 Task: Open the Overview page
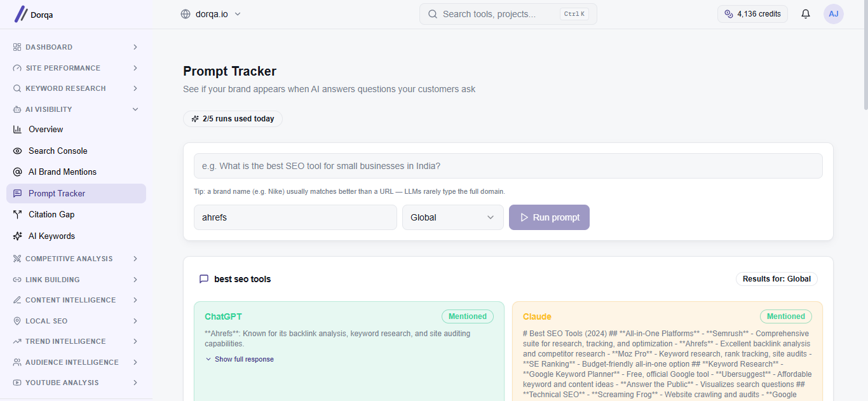[76, 130]
